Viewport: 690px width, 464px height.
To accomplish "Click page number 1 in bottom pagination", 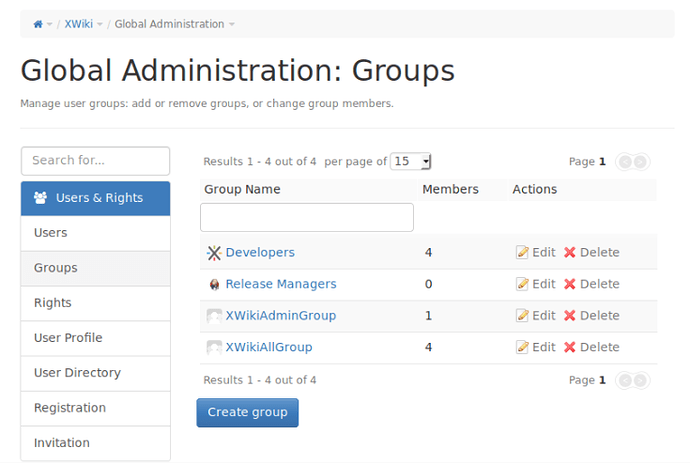I will (602, 380).
